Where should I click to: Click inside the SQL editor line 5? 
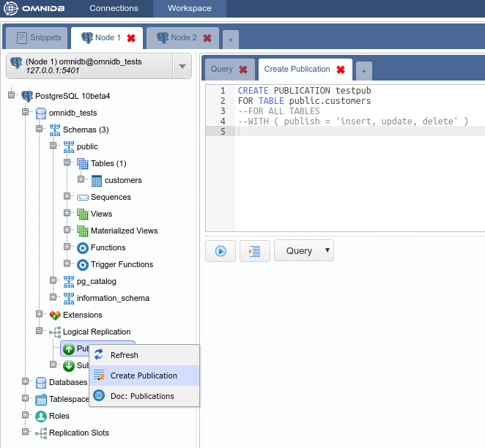coord(359,131)
